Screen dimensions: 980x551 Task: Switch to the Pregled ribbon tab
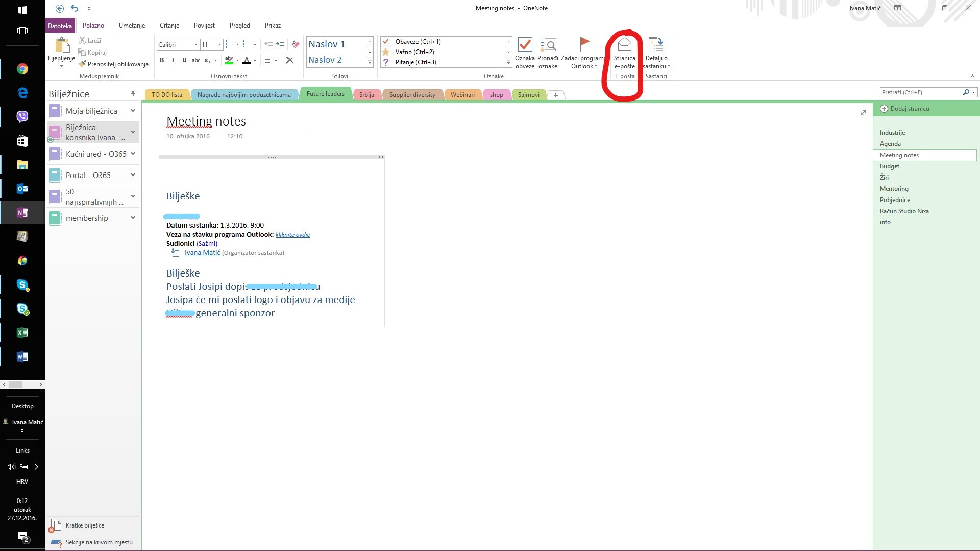pos(240,26)
